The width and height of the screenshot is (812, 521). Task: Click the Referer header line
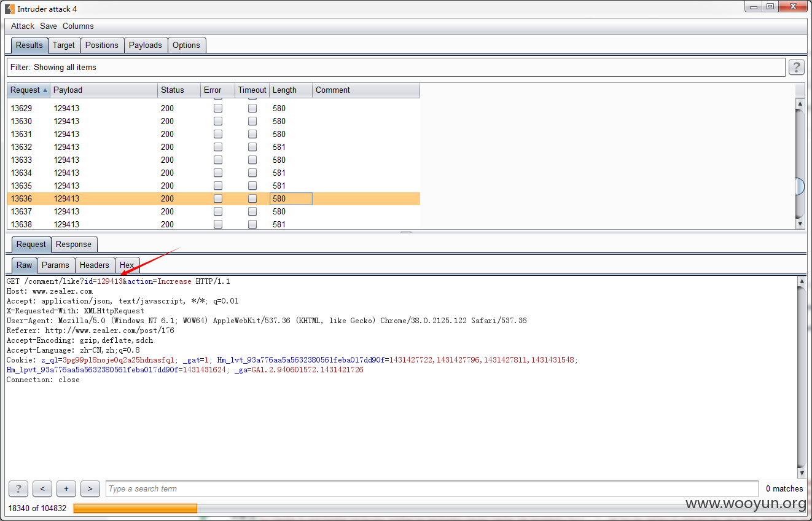[90, 331]
